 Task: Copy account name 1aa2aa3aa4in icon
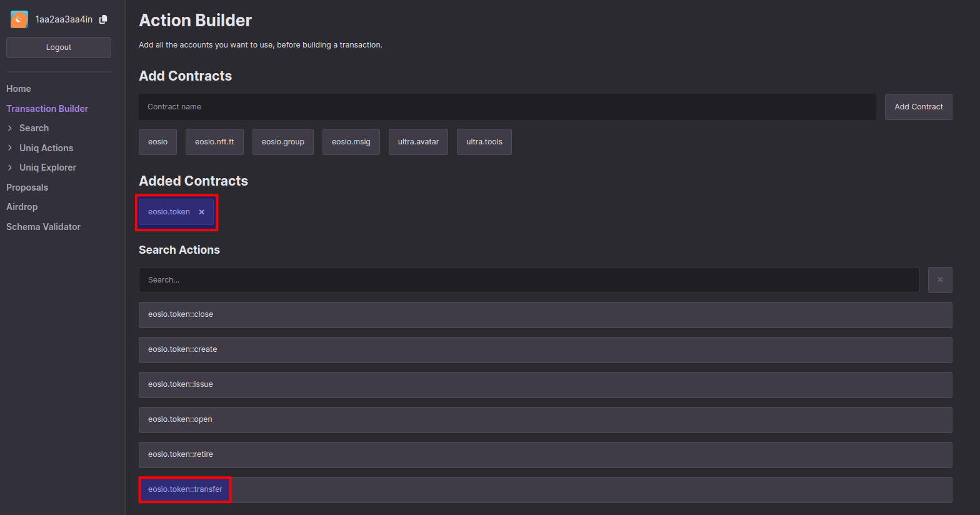click(x=104, y=19)
